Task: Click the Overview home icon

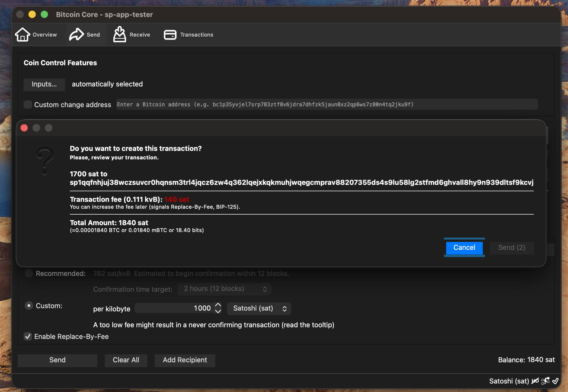Action: pos(23,34)
